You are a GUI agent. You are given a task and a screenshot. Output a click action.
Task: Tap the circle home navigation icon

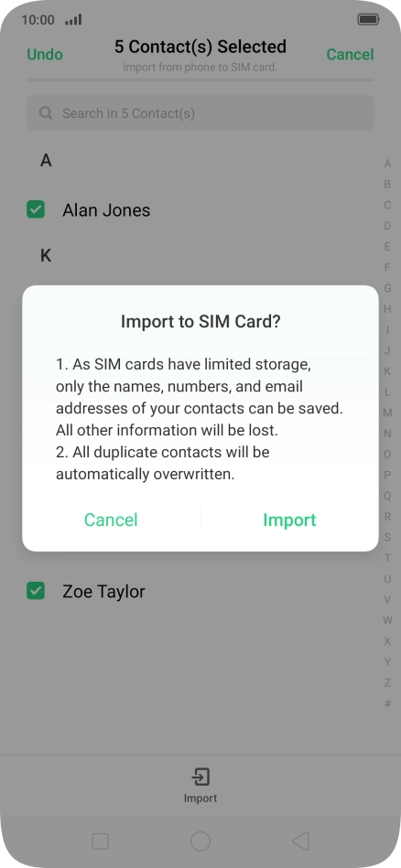200,841
